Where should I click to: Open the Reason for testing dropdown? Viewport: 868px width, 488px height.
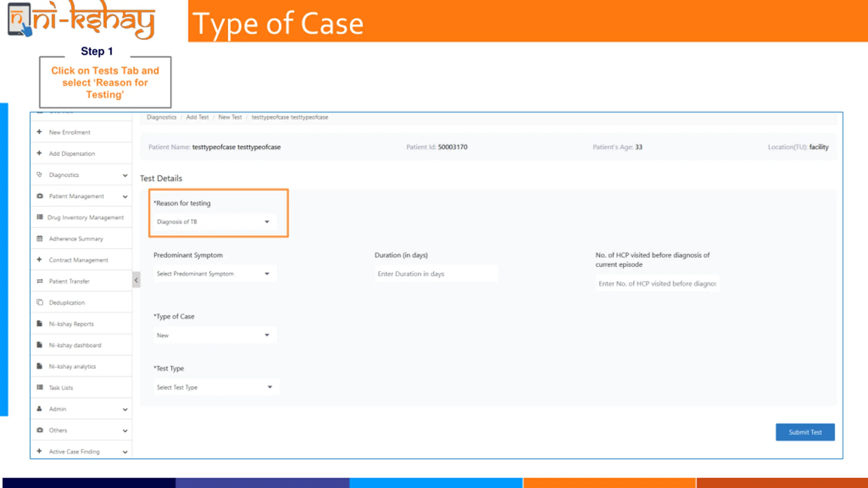point(214,222)
